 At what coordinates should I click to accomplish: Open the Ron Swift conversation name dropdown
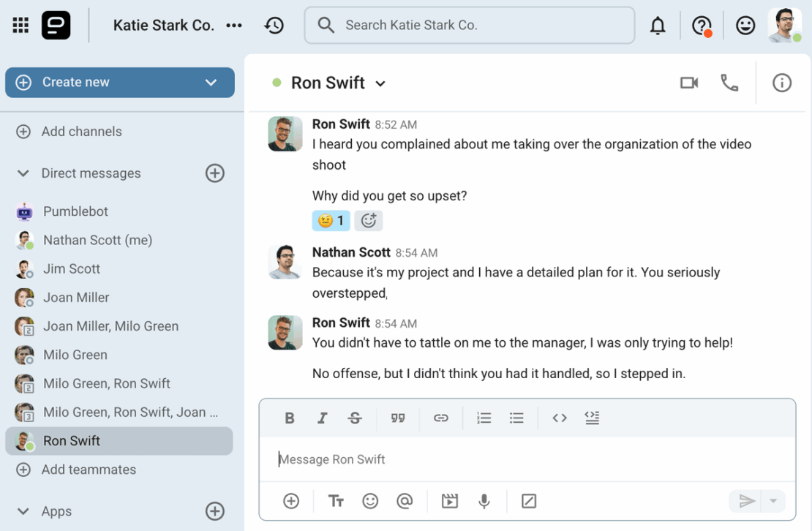pyautogui.click(x=380, y=83)
